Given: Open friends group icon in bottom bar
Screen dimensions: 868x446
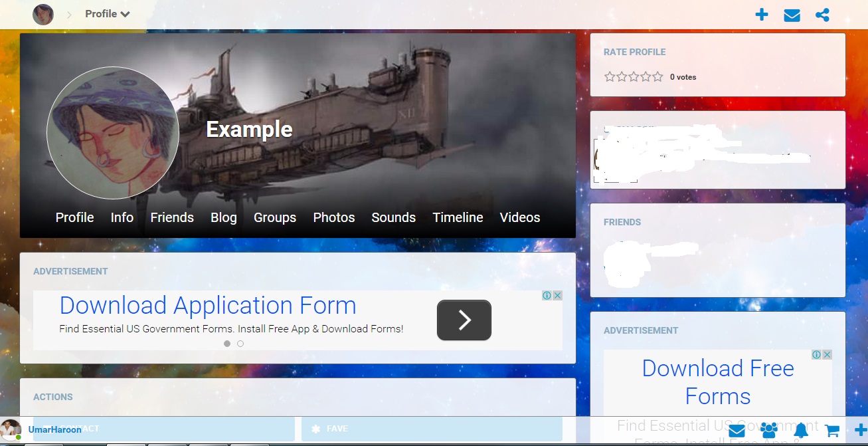Looking at the screenshot, I should coord(769,430).
